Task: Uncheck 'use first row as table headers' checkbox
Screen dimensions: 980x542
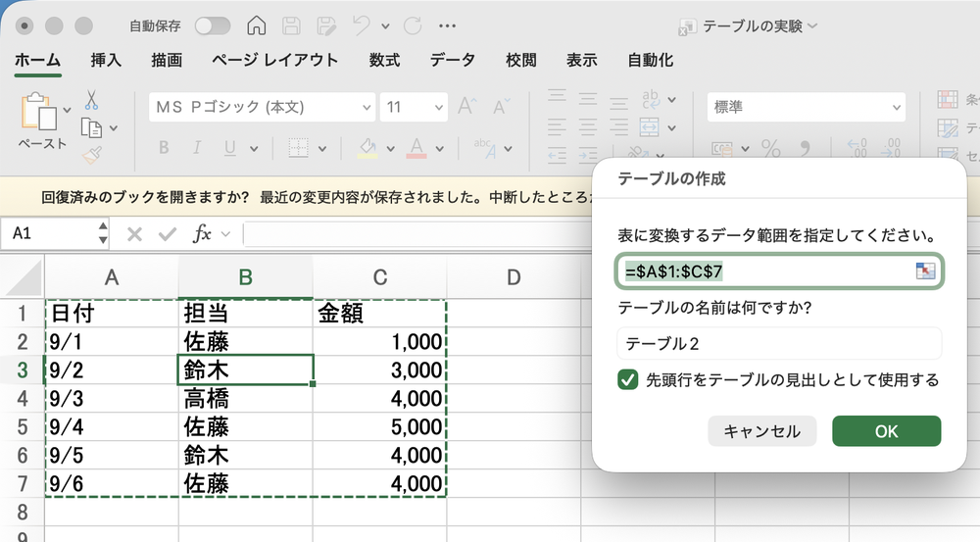Action: [x=627, y=379]
